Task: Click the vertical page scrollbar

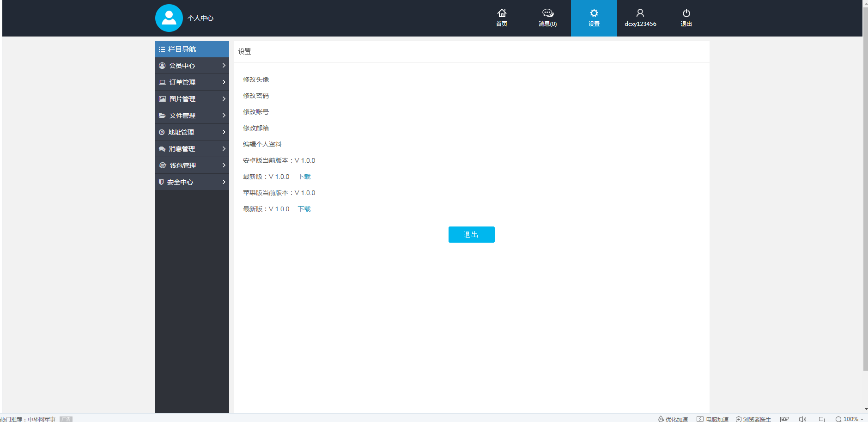Action: 865,185
